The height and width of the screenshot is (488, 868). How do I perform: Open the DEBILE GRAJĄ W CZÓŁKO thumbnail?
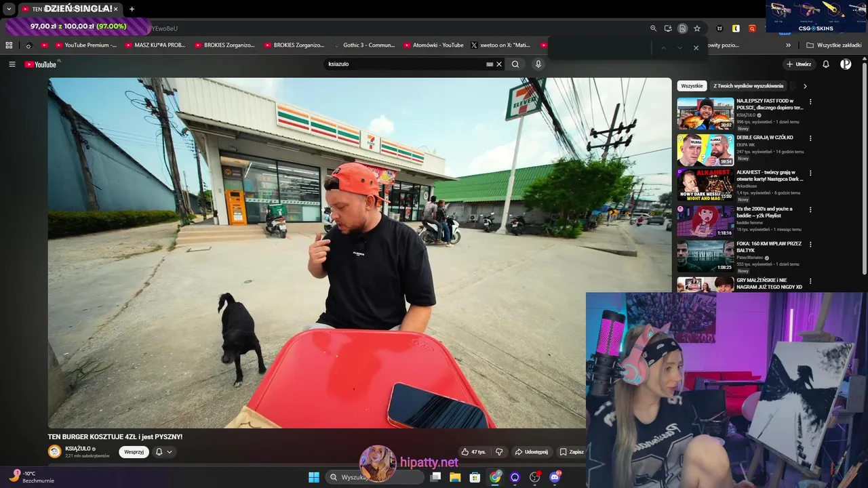[x=705, y=150]
